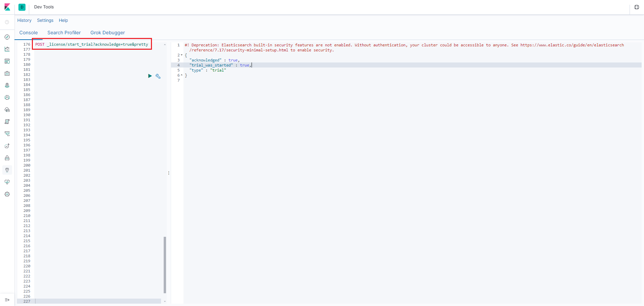The height and width of the screenshot is (306, 644).
Task: Select Dev Tools wrench icon in sidebar
Action: [x=7, y=170]
